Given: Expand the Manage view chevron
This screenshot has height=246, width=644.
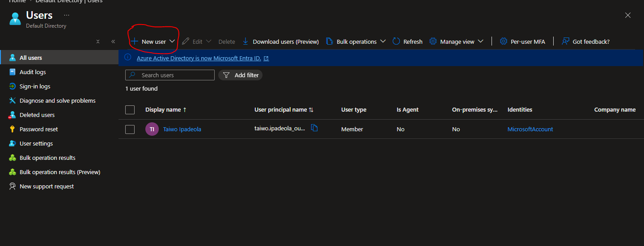Looking at the screenshot, I should (x=481, y=41).
